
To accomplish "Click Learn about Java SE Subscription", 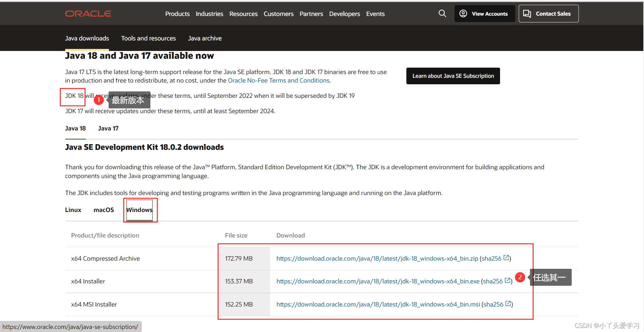I will (x=453, y=76).
